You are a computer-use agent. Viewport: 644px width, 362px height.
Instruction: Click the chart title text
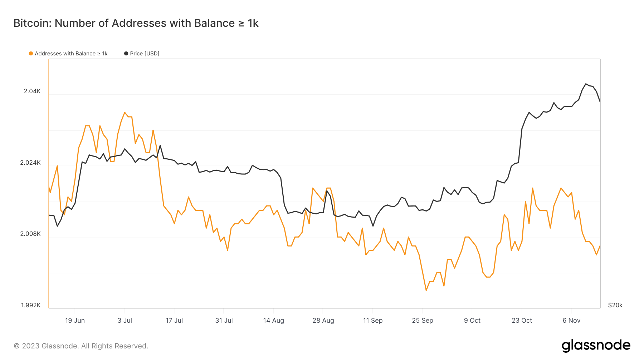pos(136,23)
